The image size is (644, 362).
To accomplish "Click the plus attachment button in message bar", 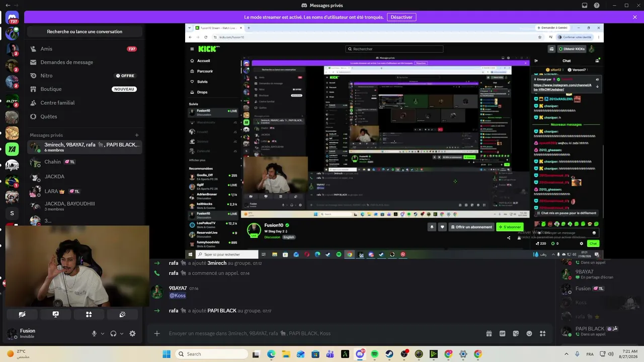I will point(157,333).
